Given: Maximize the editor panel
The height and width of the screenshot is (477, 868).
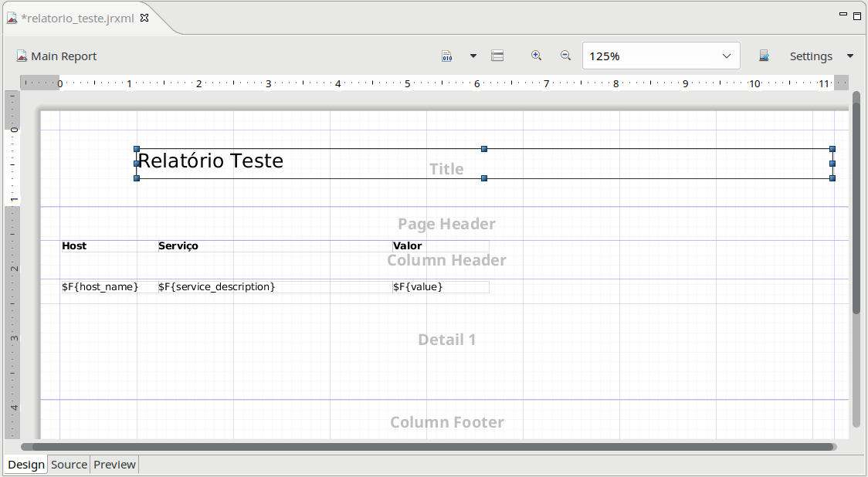Looking at the screenshot, I should pyautogui.click(x=857, y=15).
